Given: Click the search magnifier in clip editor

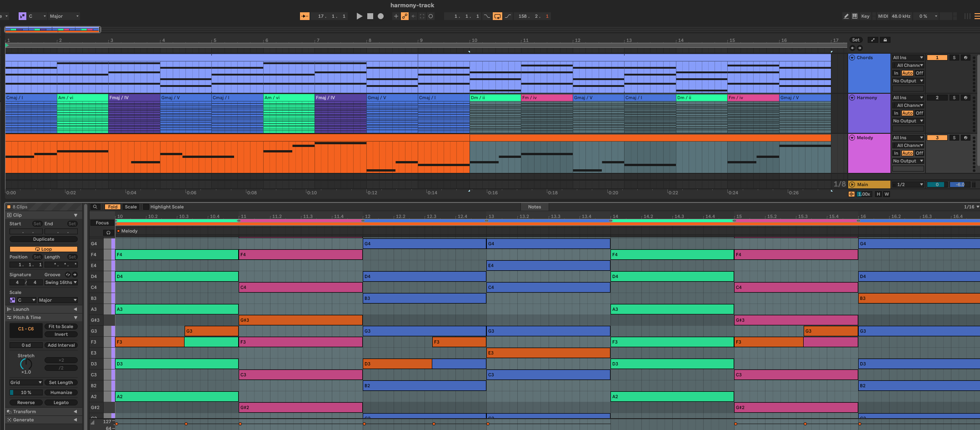Looking at the screenshot, I should point(95,207).
